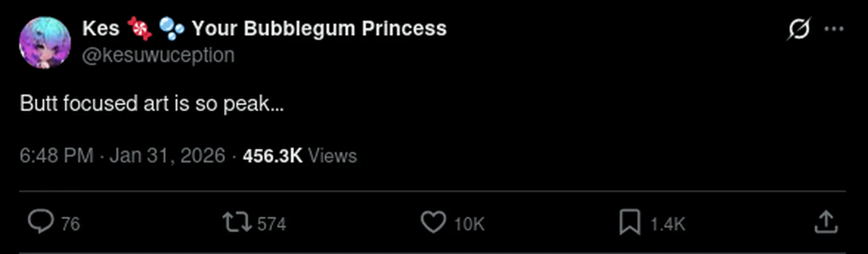Repost this post using the arrows icon
Screen dimensions: 868x254
[x=237, y=222]
